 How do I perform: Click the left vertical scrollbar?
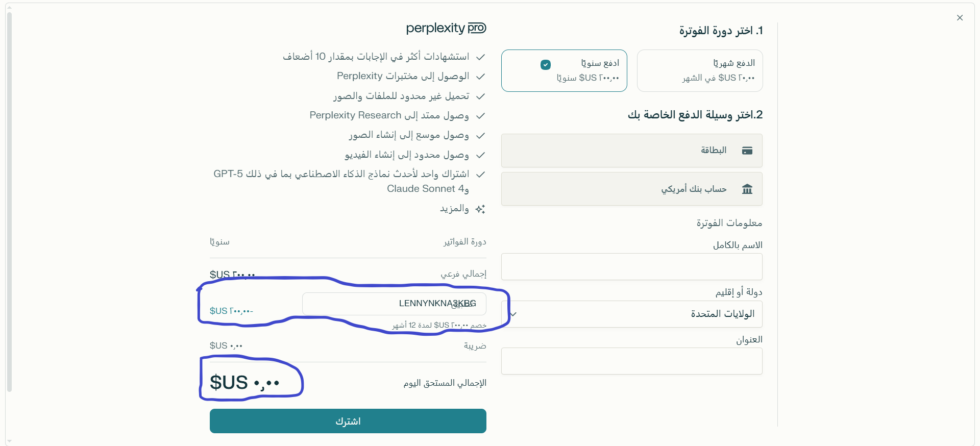coord(9,204)
